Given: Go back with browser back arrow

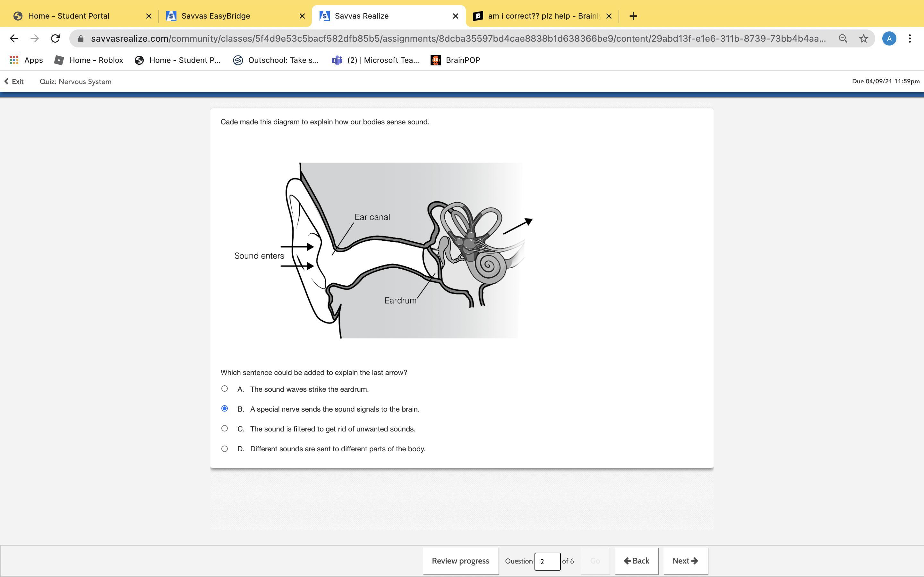Looking at the screenshot, I should point(14,38).
